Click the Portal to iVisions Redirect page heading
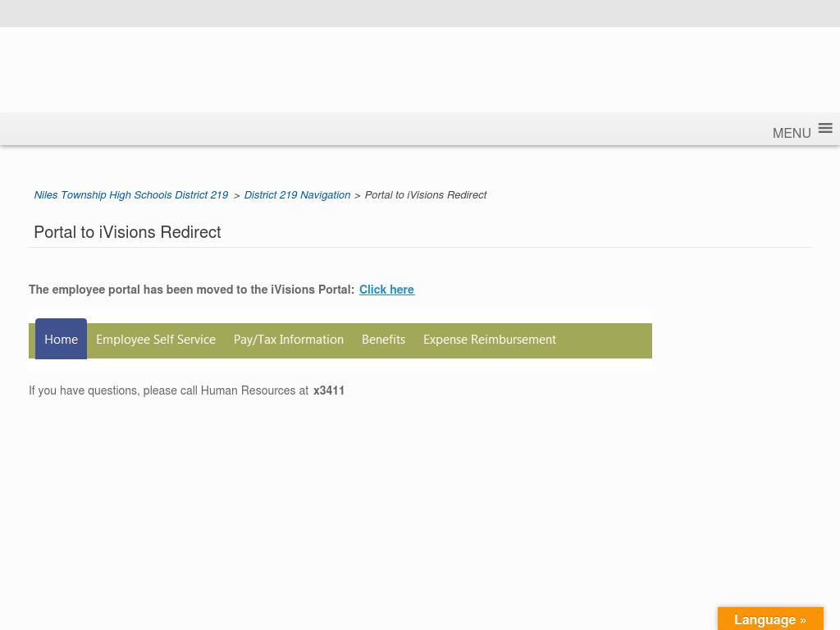The height and width of the screenshot is (630, 840). [x=127, y=232]
